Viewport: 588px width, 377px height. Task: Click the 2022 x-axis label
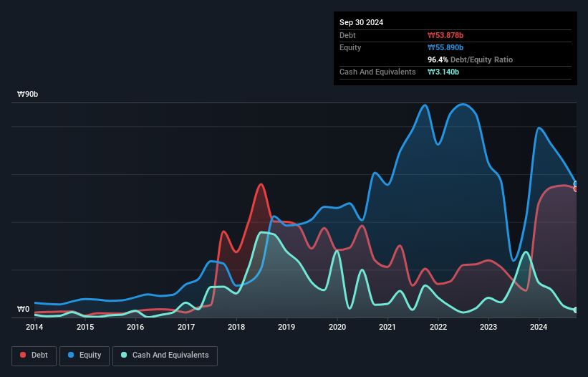click(x=438, y=327)
